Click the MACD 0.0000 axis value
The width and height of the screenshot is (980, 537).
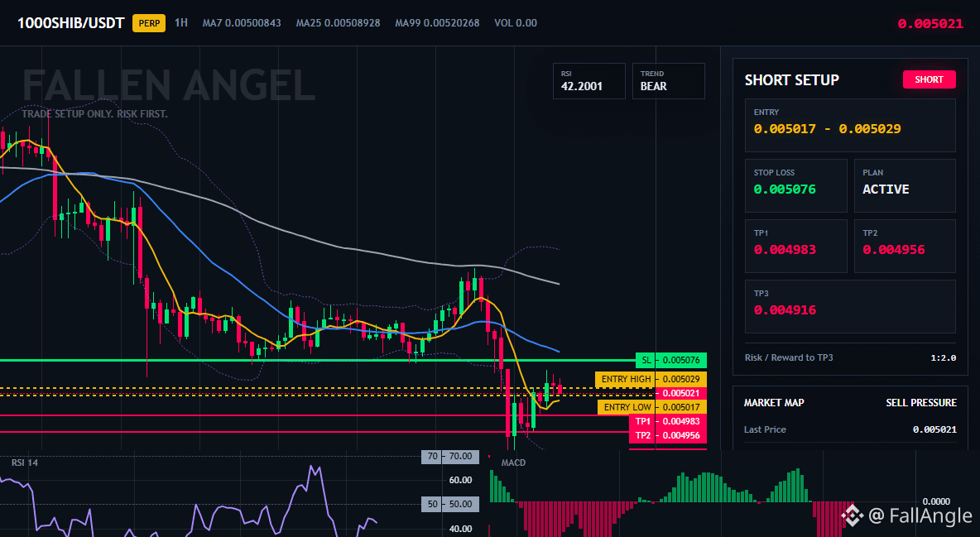pos(936,501)
